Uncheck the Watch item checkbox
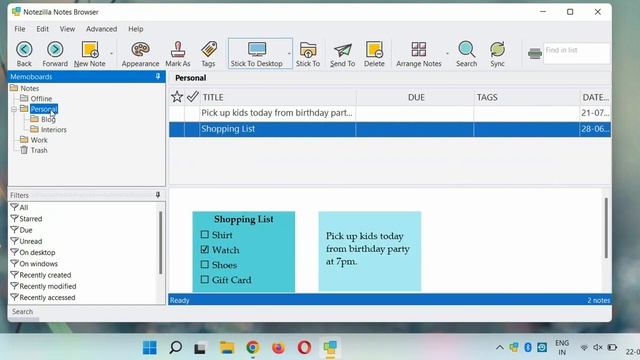Viewport: 640px width, 360px height. click(x=205, y=249)
